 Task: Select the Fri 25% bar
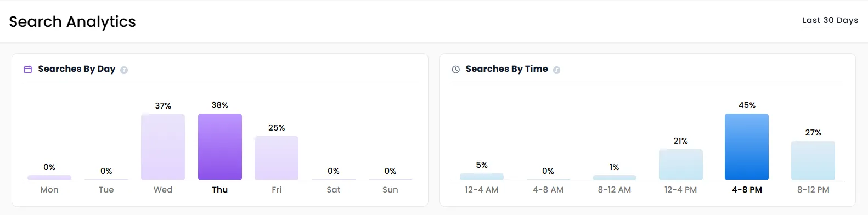pyautogui.click(x=277, y=158)
